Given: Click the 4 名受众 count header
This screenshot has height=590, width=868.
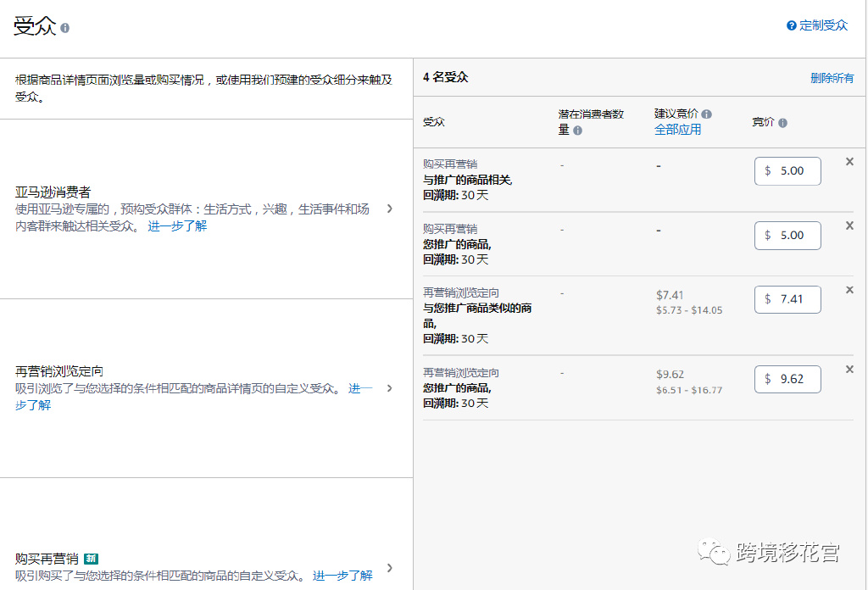Looking at the screenshot, I should (x=446, y=77).
